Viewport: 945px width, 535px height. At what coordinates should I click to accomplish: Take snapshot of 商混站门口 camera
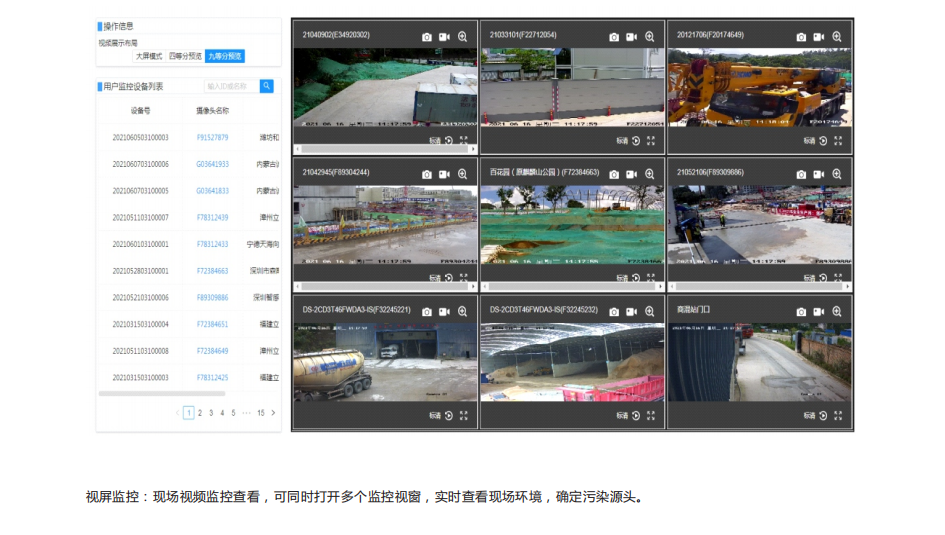(801, 311)
